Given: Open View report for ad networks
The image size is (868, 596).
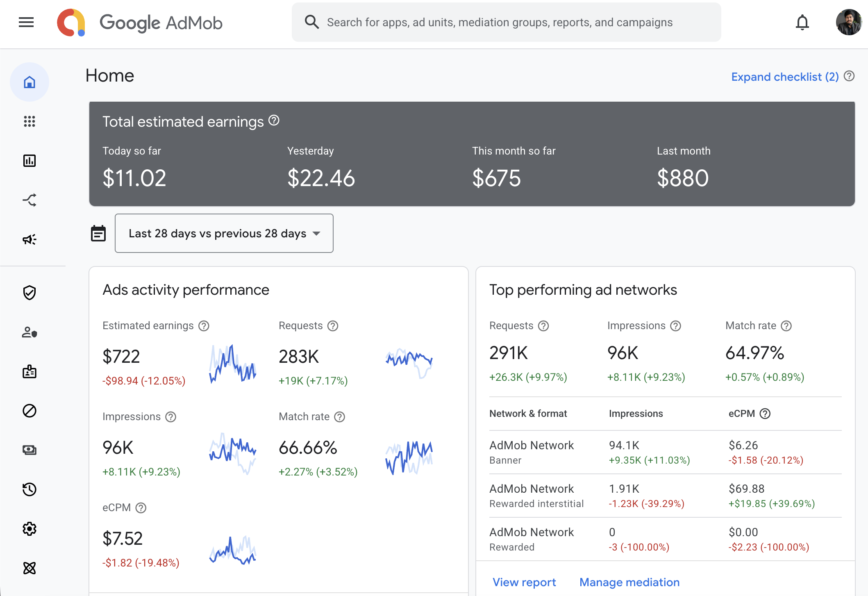Looking at the screenshot, I should point(524,582).
